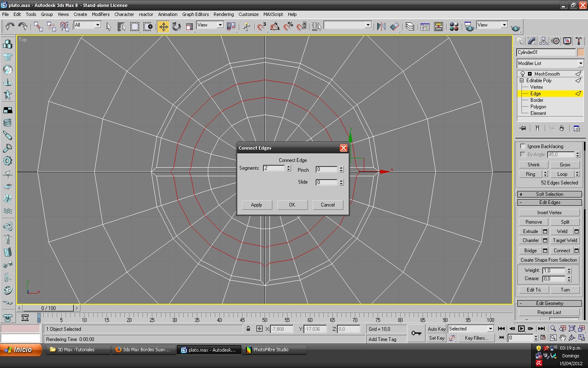This screenshot has height=368, width=588.
Task: Enable the Ignore Backfacing checkbox
Action: tap(523, 146)
